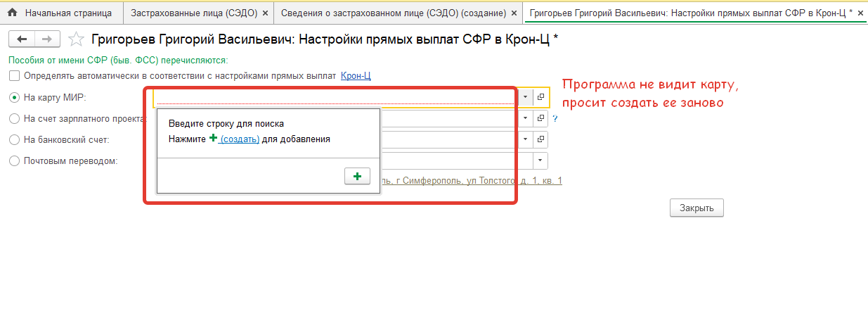
Task: Go back using the left arrow button
Action: 21,39
